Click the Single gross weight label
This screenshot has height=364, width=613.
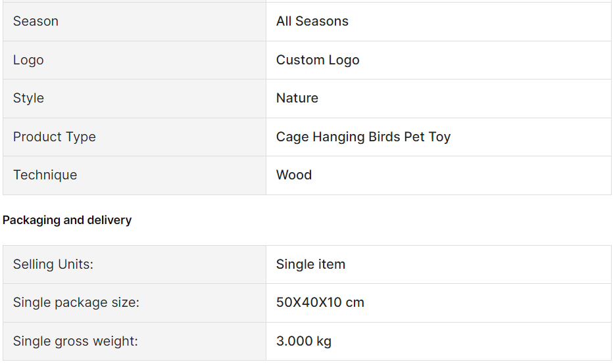[76, 342]
